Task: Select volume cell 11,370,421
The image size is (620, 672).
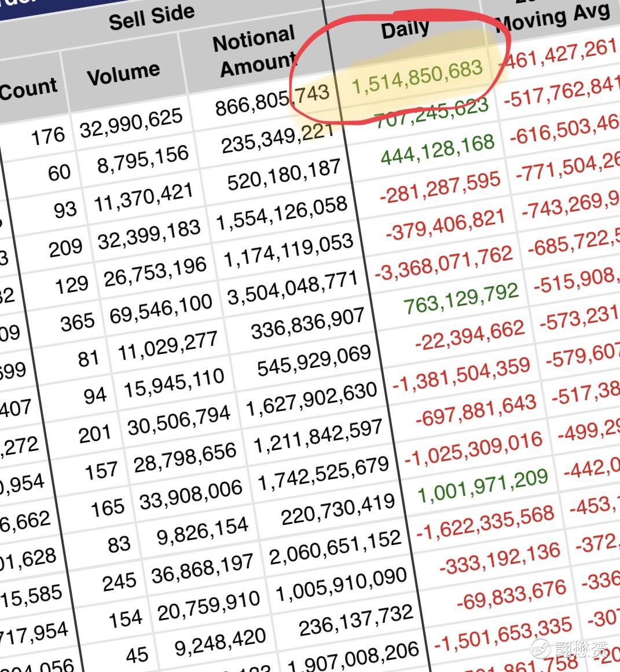Action: 144,198
